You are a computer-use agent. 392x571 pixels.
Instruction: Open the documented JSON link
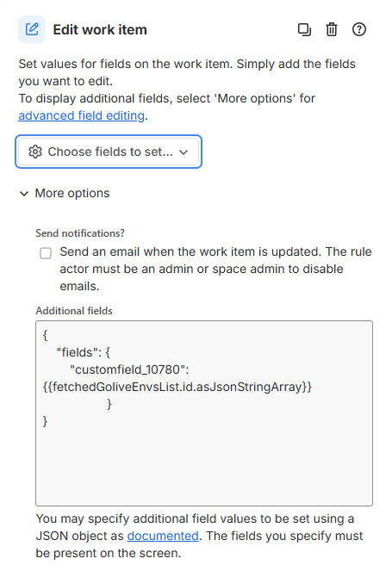(x=163, y=536)
